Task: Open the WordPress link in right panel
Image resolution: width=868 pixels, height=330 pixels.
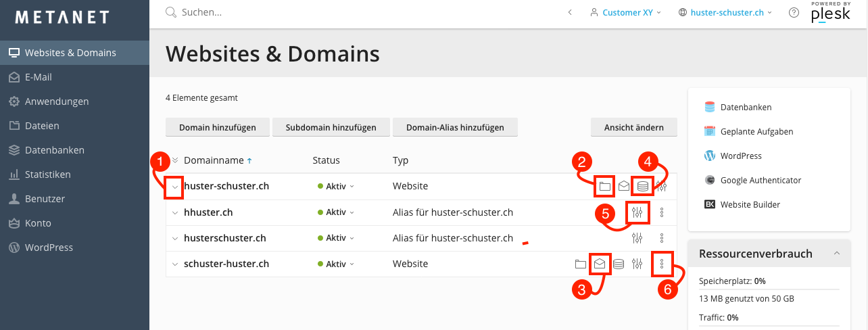Action: point(741,156)
